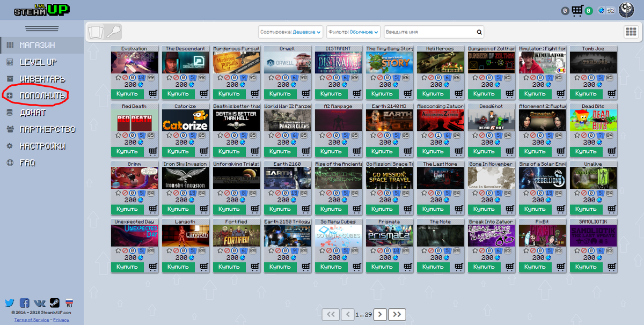Open the Terms of Service link
This screenshot has height=325, width=644.
[32, 320]
